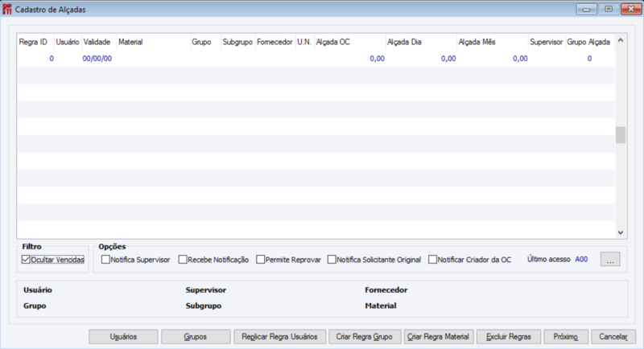
Task: Open the Usuários button
Action: pyautogui.click(x=123, y=337)
